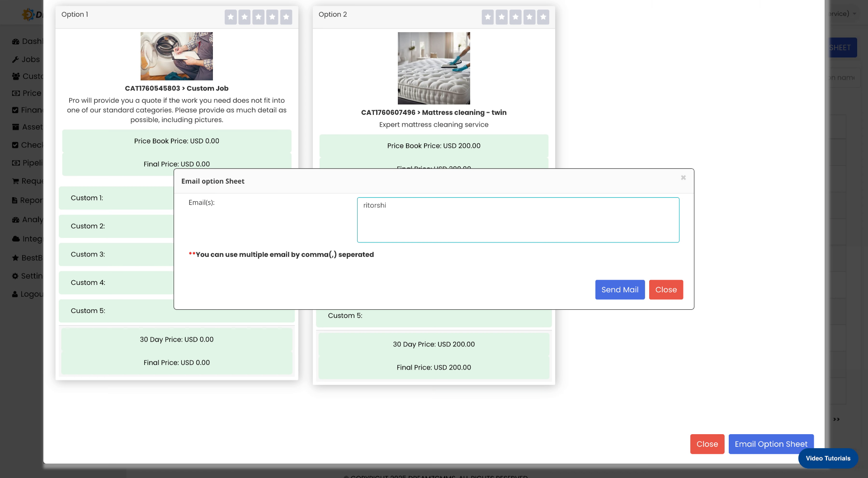Click the Analytics icon in sidebar
The image size is (868, 478).
(16, 220)
